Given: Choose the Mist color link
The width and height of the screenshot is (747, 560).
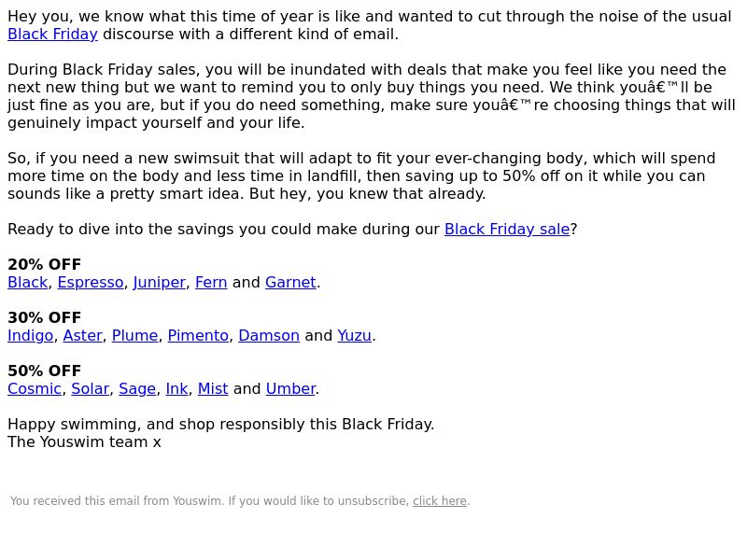Looking at the screenshot, I should pos(213,389).
